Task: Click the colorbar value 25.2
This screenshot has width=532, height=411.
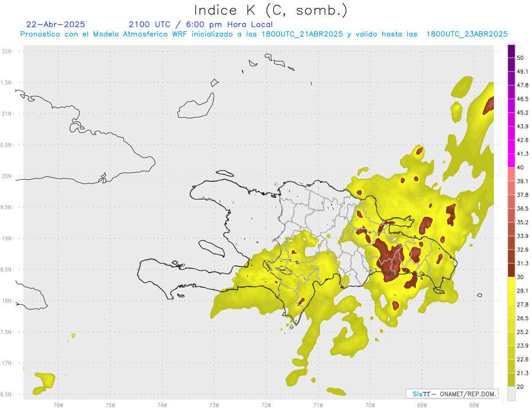Action: pos(523,332)
